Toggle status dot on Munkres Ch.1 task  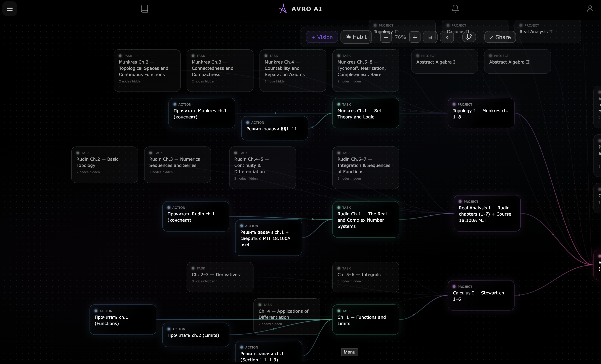(x=339, y=104)
